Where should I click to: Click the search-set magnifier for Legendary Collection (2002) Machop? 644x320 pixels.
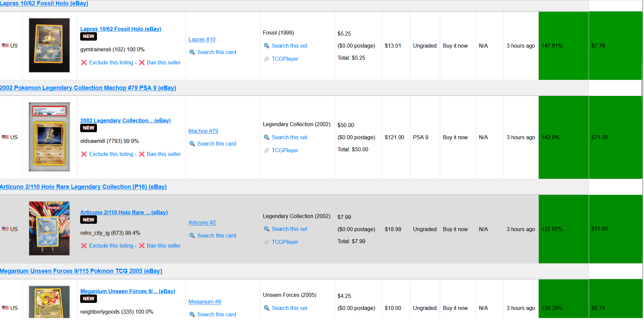(x=267, y=137)
